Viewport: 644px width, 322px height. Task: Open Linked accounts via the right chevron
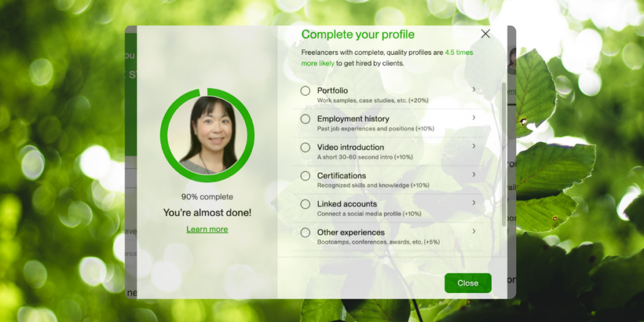(x=474, y=203)
